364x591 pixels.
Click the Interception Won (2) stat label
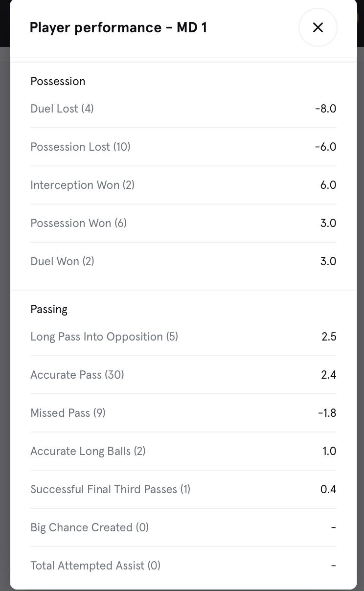(82, 185)
